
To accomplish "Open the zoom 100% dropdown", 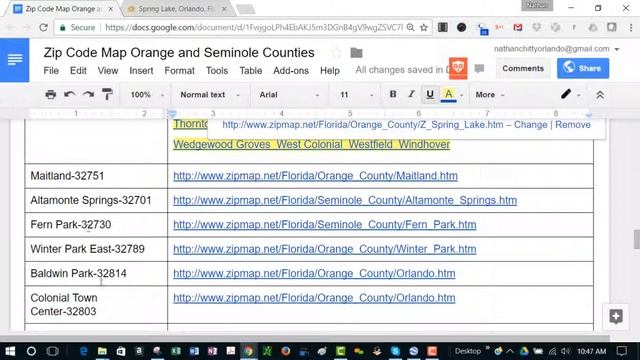I will pyautogui.click(x=147, y=95).
